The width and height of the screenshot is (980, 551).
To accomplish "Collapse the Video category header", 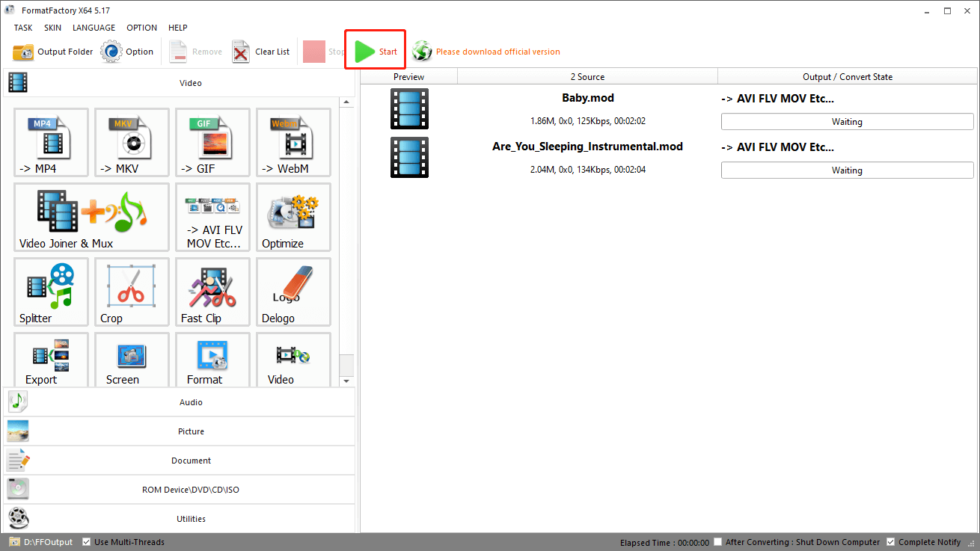I will click(x=178, y=83).
